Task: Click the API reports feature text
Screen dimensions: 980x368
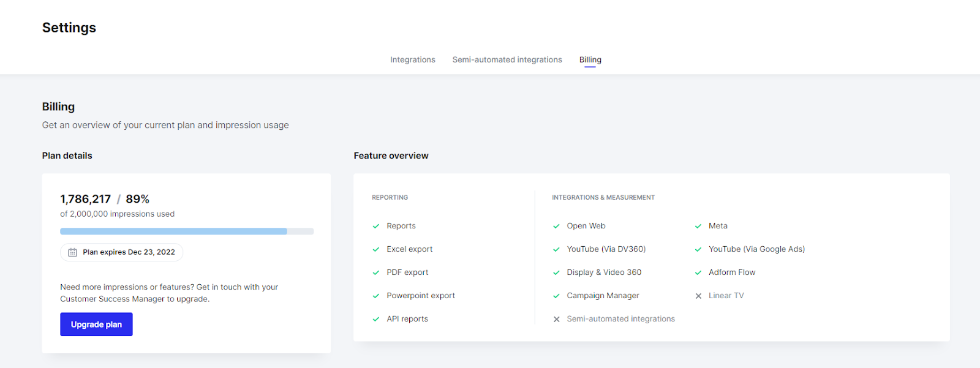Action: [407, 319]
